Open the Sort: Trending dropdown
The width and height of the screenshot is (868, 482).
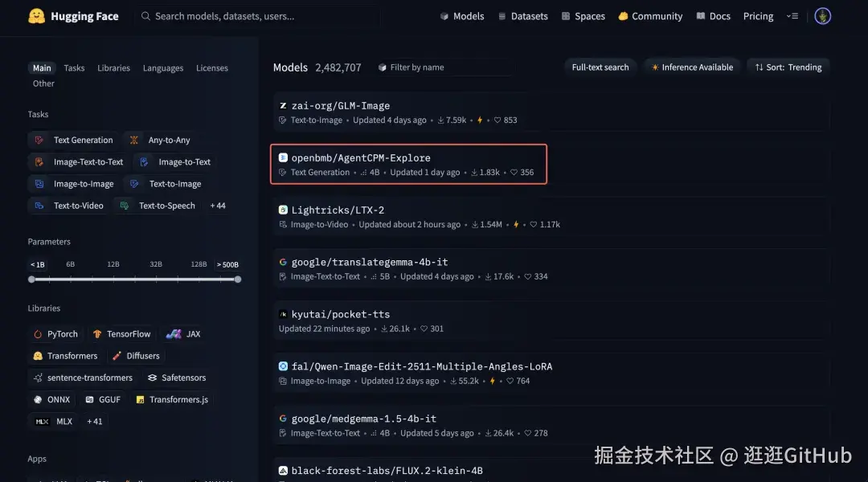(788, 67)
